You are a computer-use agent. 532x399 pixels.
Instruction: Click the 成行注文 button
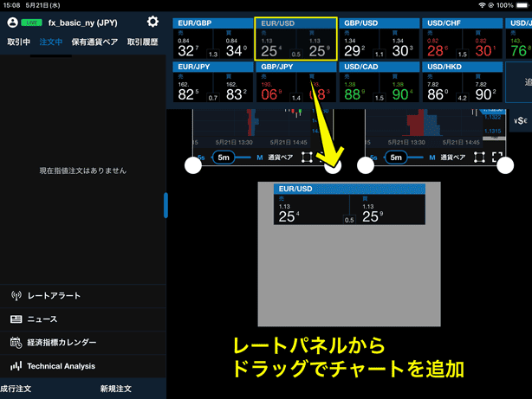click(x=16, y=389)
